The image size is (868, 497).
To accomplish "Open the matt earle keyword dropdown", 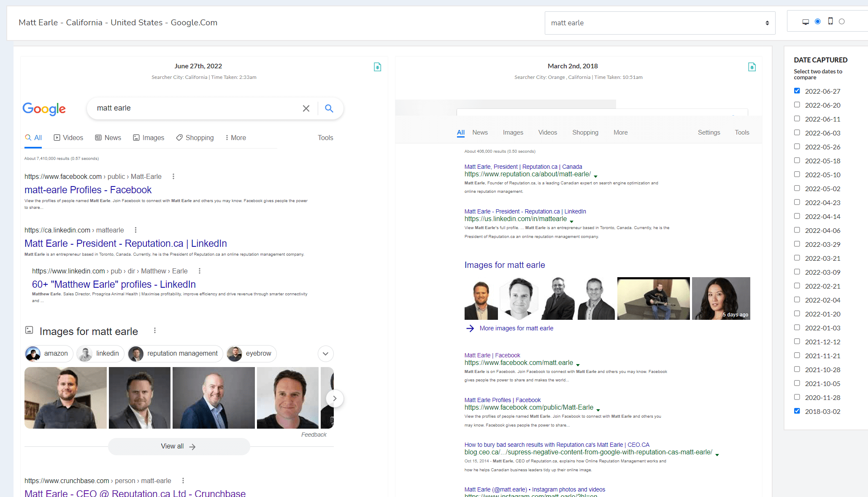I will coord(660,23).
